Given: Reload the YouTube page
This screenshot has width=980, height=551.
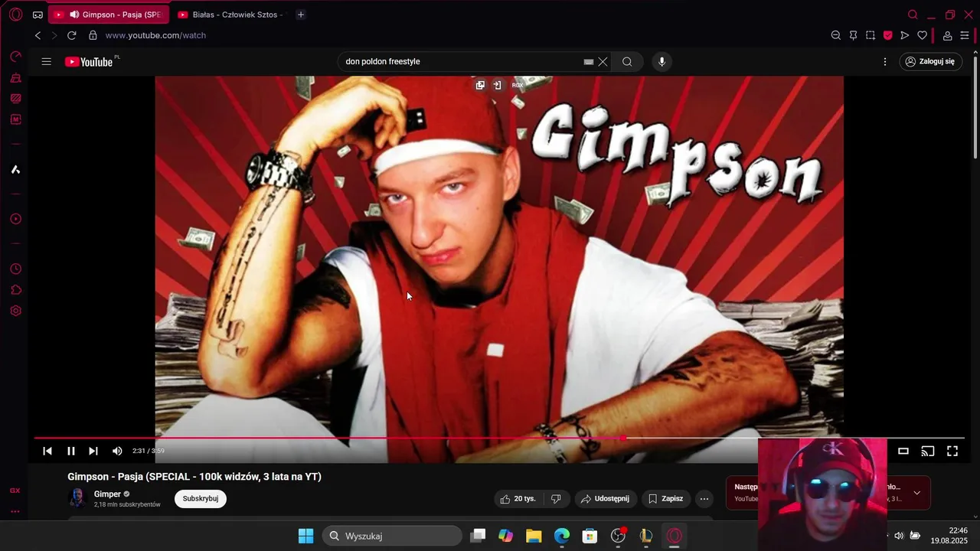Looking at the screenshot, I should 72,35.
